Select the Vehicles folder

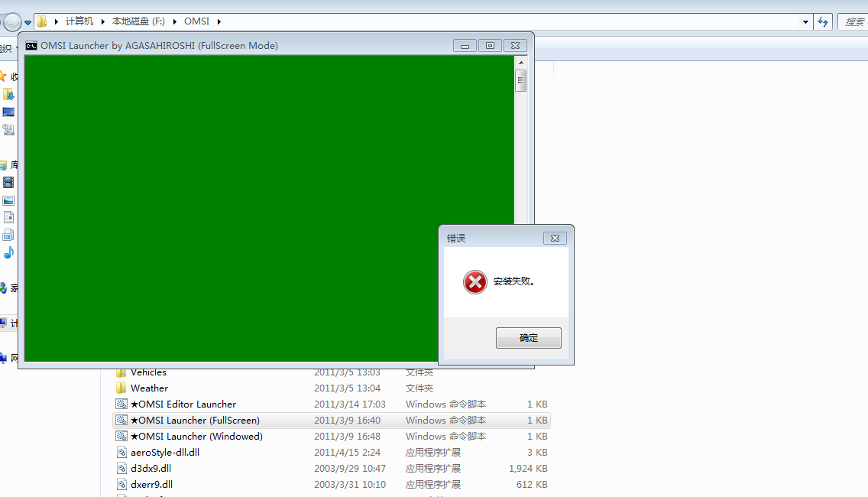pyautogui.click(x=148, y=372)
